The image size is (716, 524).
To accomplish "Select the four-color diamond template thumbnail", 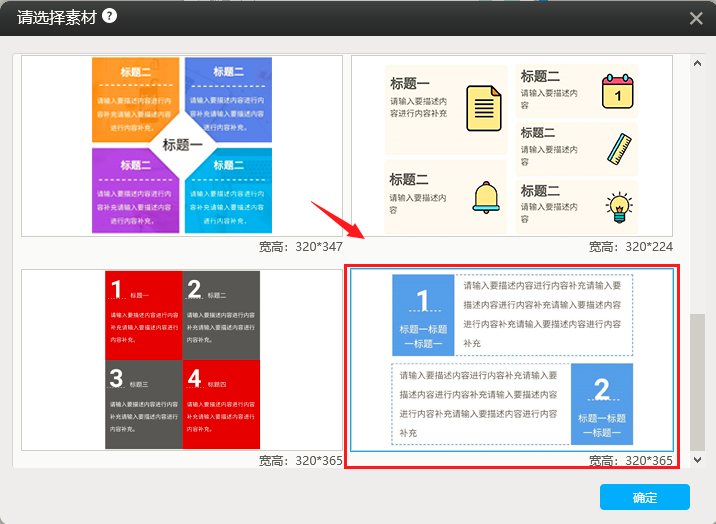I will click(x=182, y=145).
